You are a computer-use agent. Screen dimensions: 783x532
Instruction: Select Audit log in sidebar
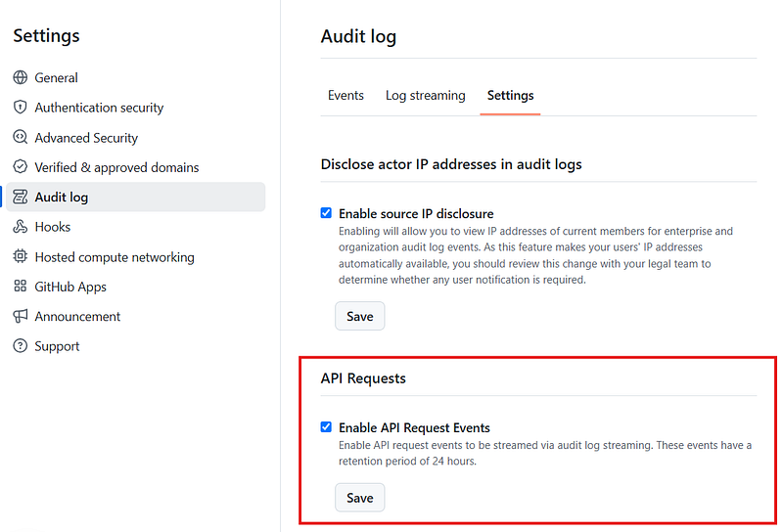coord(136,198)
